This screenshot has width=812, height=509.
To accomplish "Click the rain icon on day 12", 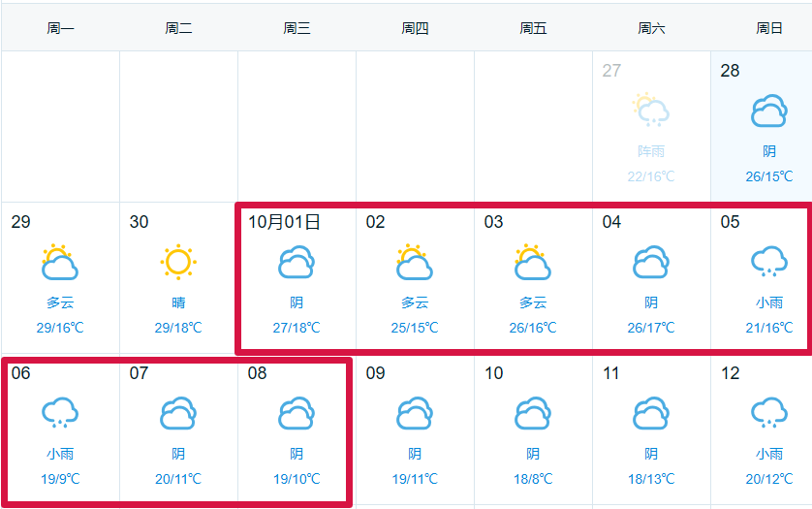I will 769,413.
